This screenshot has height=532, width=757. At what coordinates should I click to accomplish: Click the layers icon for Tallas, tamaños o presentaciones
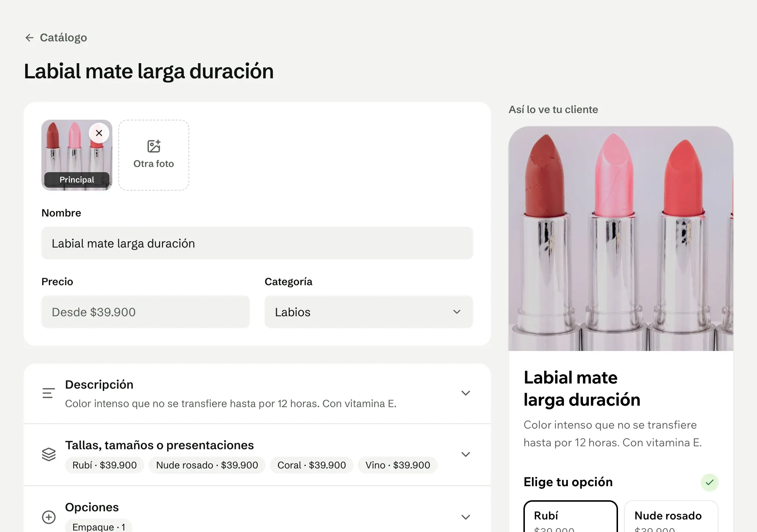click(x=49, y=454)
